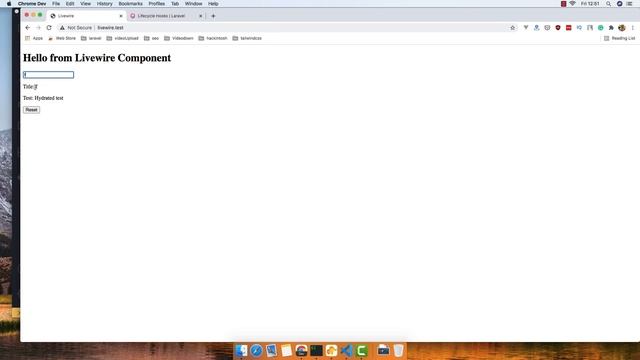The image size is (640, 360).
Task: Open the Trash in the Dock
Action: tap(398, 351)
